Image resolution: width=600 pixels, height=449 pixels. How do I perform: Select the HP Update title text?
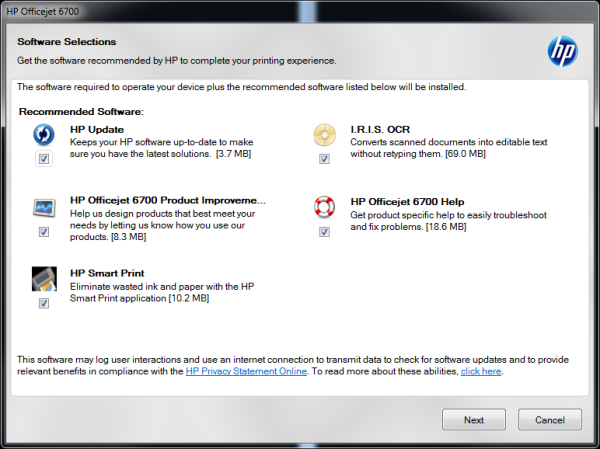(96, 130)
